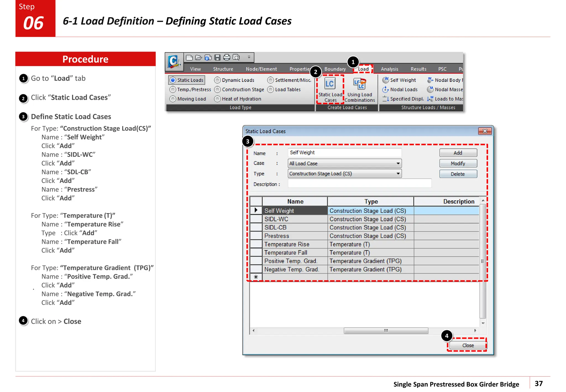
Task: Click the New document toolbar icon
Action: 189,58
